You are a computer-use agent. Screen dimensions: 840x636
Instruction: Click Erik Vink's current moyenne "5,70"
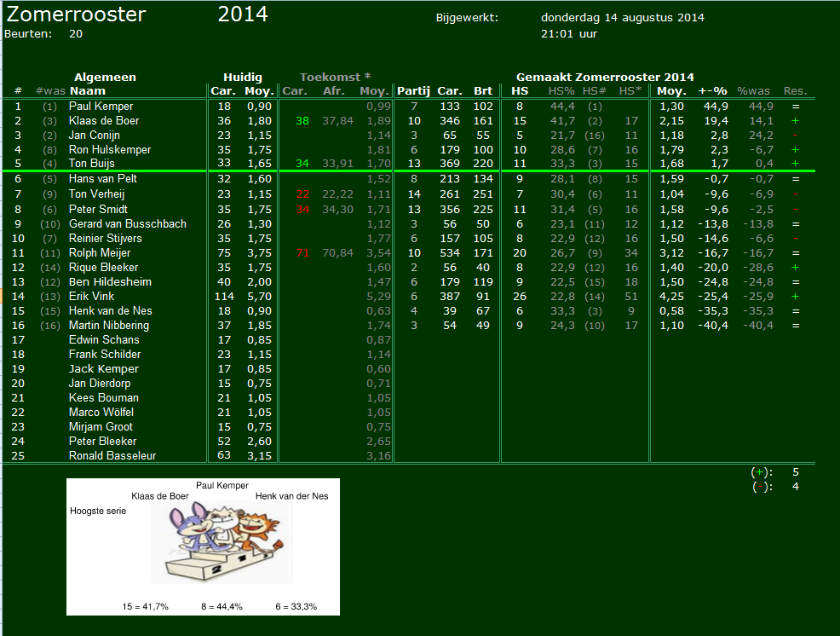coord(259,296)
